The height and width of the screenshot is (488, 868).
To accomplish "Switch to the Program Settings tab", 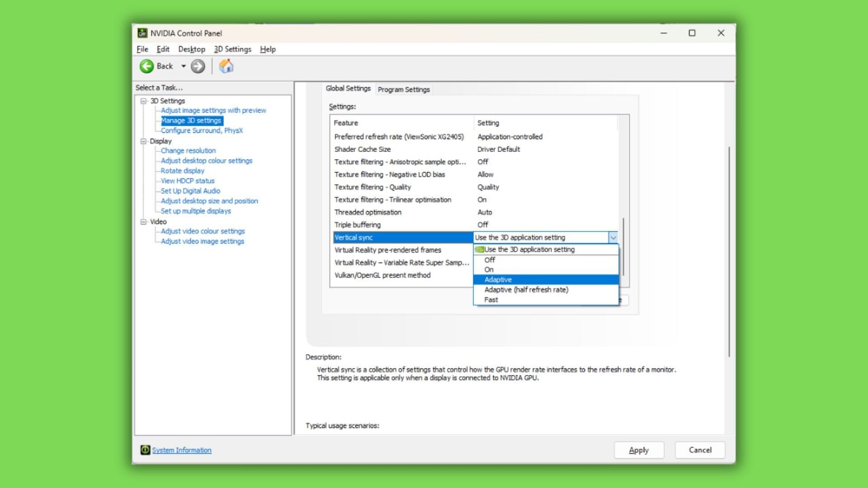I will [404, 89].
